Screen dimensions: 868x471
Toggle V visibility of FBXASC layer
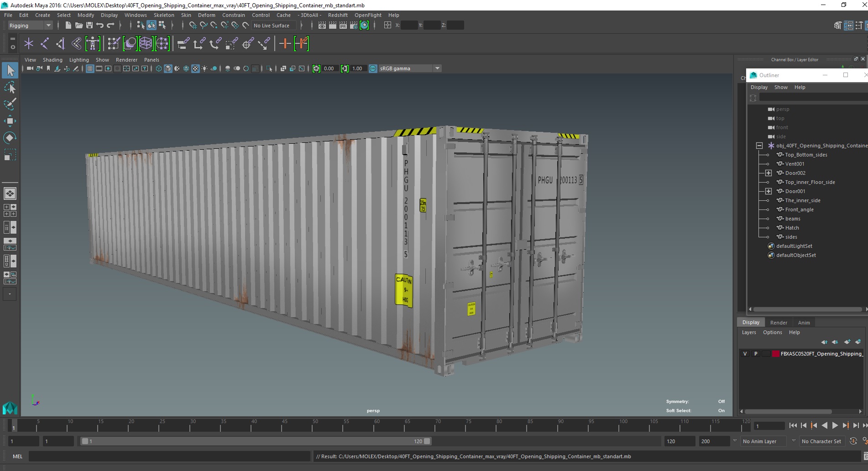tap(745, 354)
